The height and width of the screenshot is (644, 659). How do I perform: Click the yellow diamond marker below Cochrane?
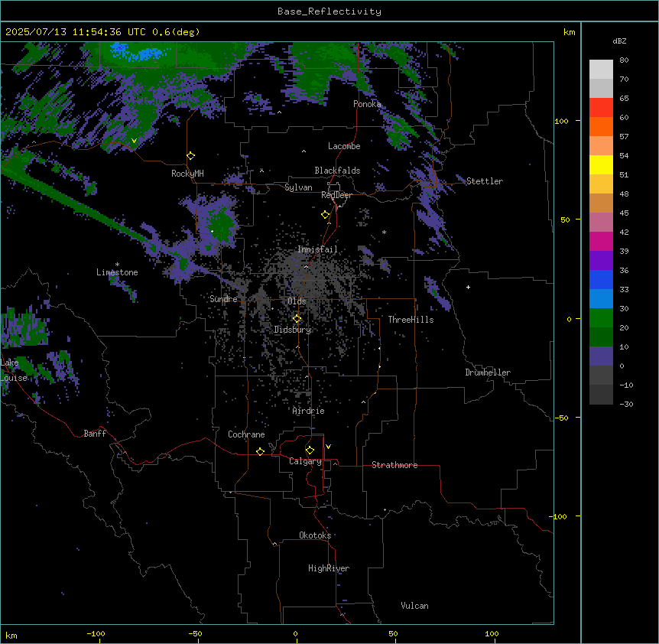point(260,451)
